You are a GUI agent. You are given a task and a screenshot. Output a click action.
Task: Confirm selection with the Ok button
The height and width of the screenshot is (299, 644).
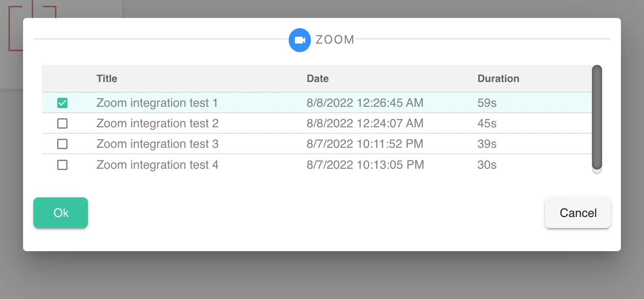pyautogui.click(x=61, y=213)
